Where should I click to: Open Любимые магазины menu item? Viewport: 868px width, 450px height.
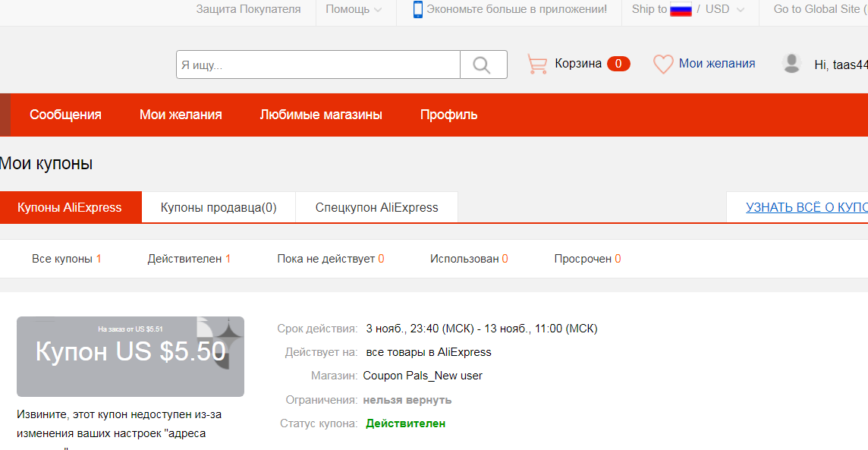(321, 115)
